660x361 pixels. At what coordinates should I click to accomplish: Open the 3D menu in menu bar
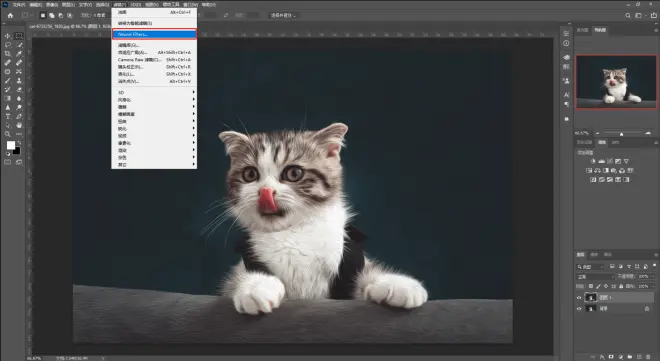[136, 5]
